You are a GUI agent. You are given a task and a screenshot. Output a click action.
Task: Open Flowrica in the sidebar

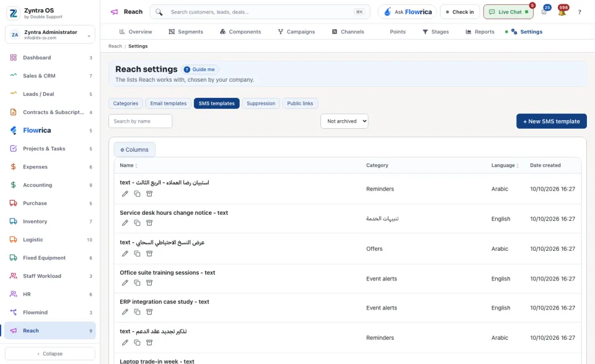(x=50, y=131)
